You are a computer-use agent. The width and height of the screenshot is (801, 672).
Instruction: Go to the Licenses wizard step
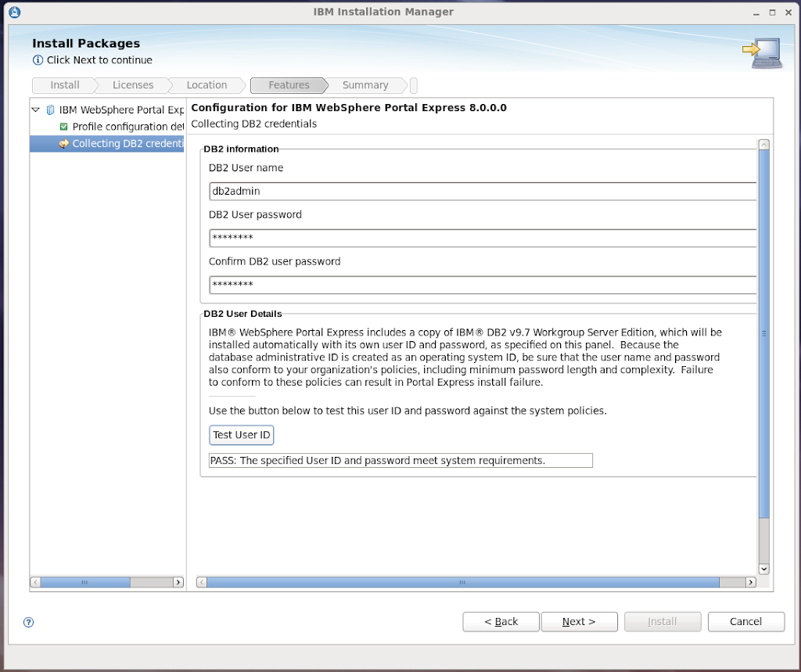(x=133, y=85)
